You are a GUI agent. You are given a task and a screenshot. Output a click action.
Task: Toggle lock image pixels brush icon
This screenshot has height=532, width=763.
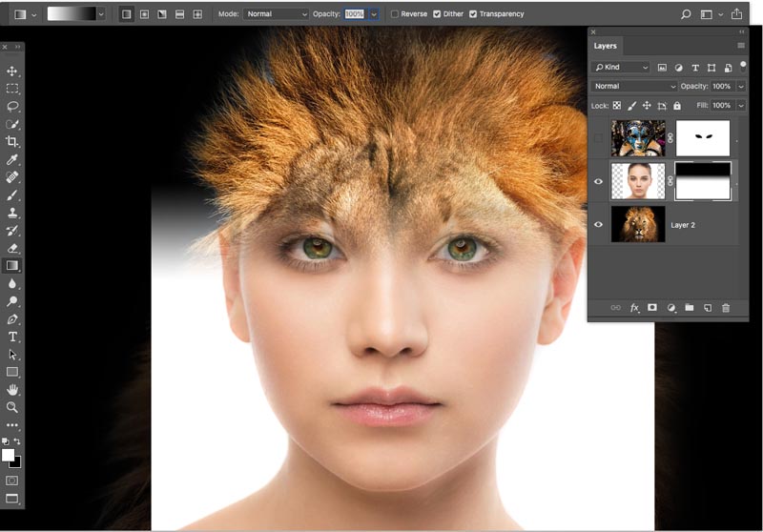pos(631,106)
